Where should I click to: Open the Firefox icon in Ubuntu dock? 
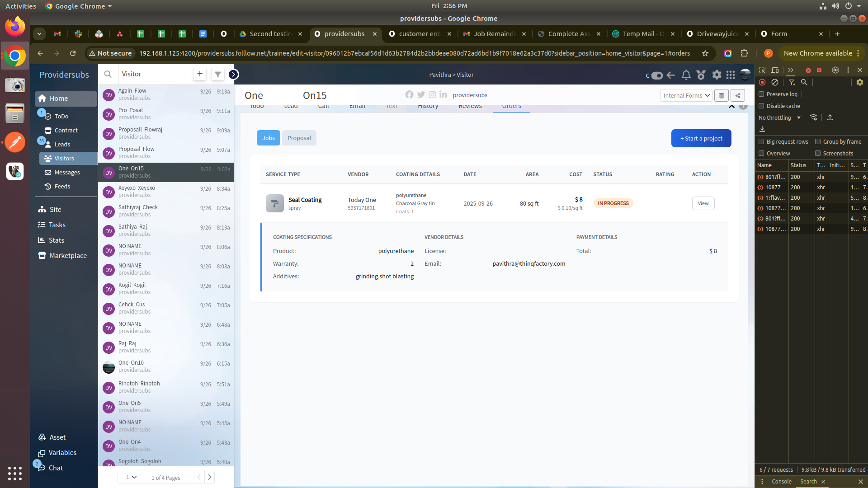[x=15, y=27]
